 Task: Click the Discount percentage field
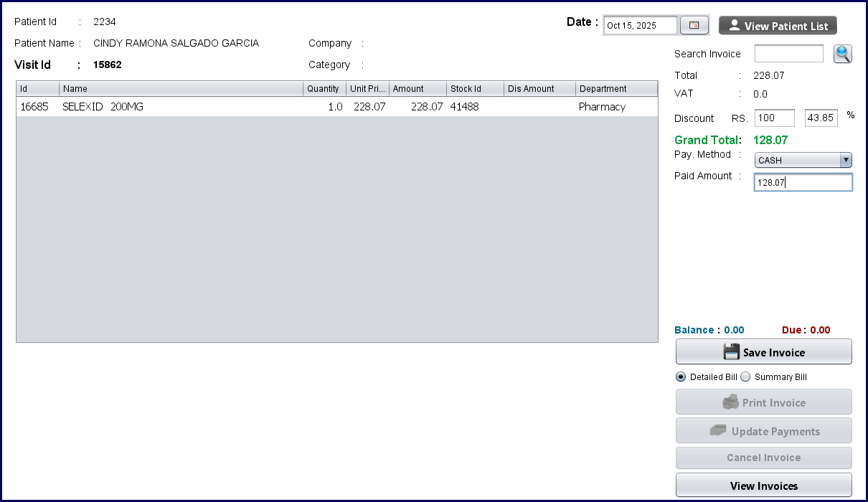click(821, 118)
